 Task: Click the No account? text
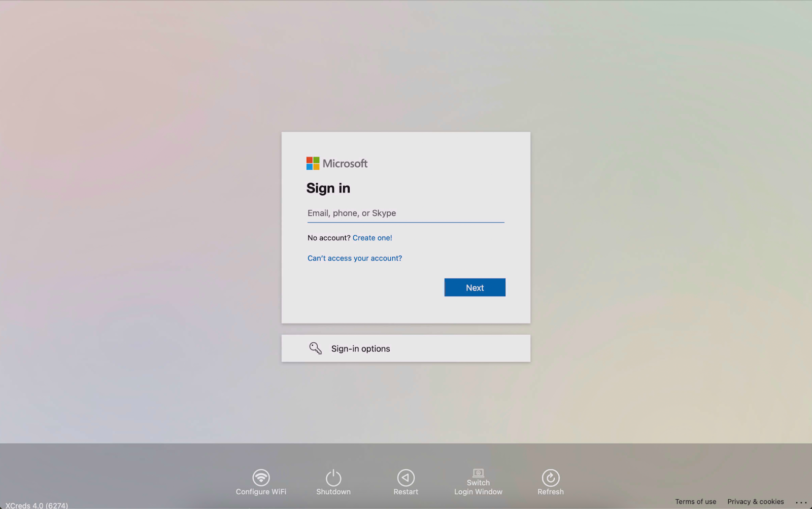click(329, 238)
